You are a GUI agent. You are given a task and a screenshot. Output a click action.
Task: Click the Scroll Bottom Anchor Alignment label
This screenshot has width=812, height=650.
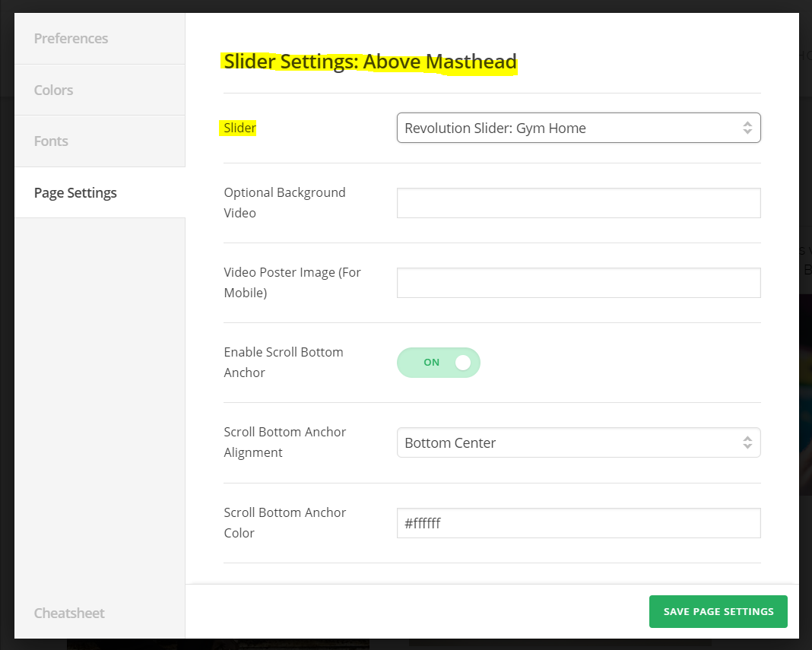[285, 442]
